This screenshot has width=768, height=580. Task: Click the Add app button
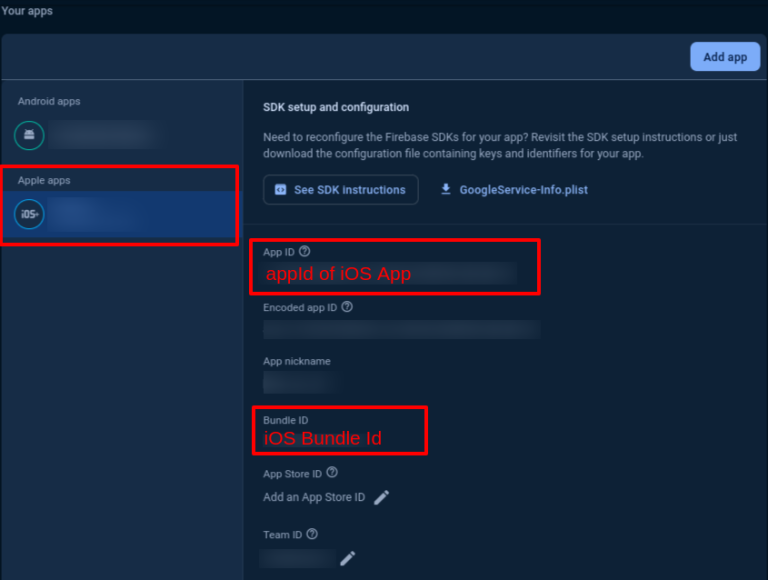[725, 57]
